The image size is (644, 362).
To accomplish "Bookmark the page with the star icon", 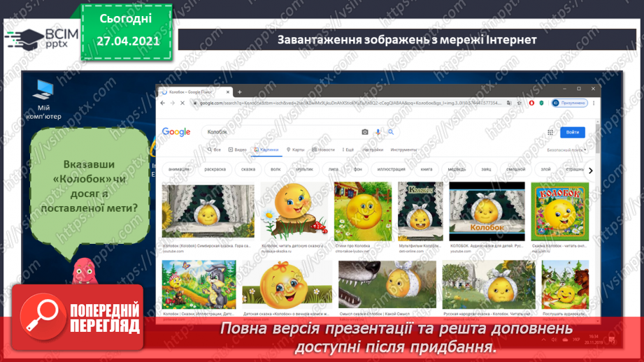I will pyautogui.click(x=519, y=103).
